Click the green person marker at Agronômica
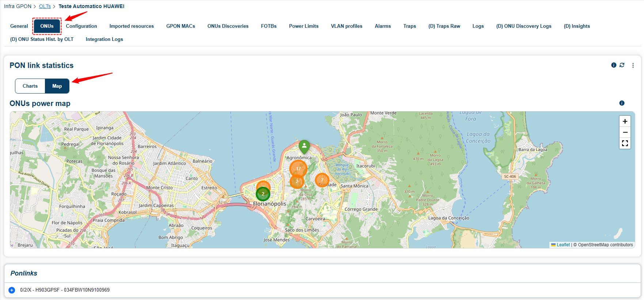644x300 pixels. [x=304, y=147]
